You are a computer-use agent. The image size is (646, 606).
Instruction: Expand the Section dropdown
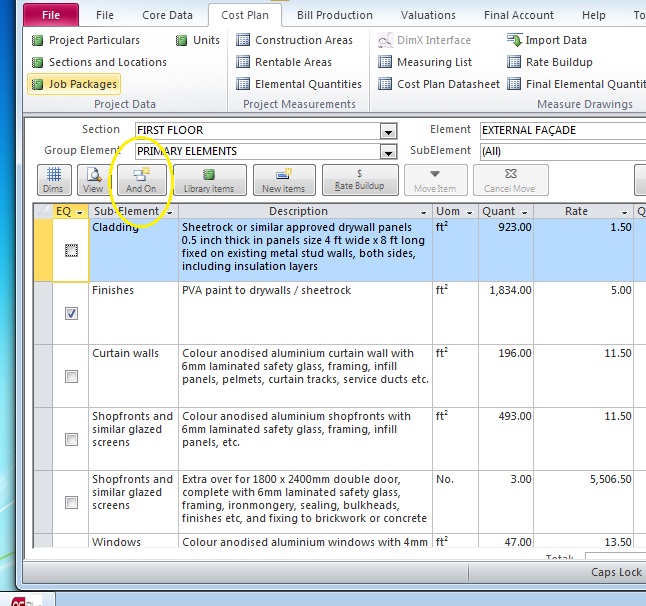click(388, 131)
